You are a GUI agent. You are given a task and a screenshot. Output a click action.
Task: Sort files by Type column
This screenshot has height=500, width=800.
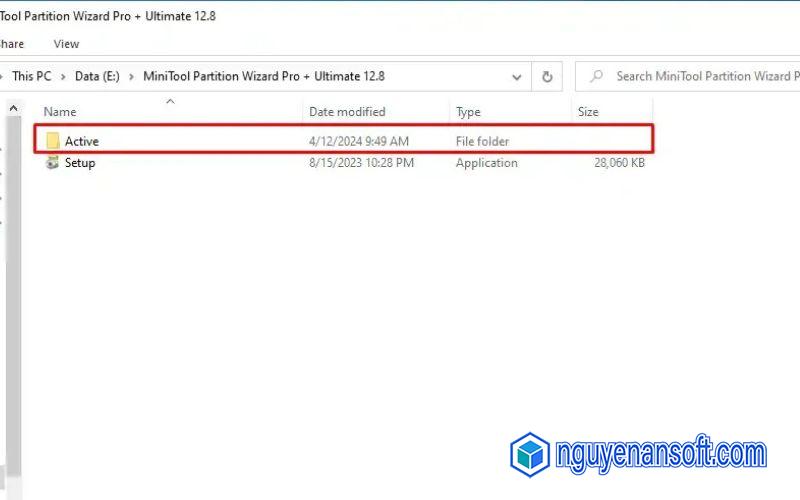pos(468,112)
